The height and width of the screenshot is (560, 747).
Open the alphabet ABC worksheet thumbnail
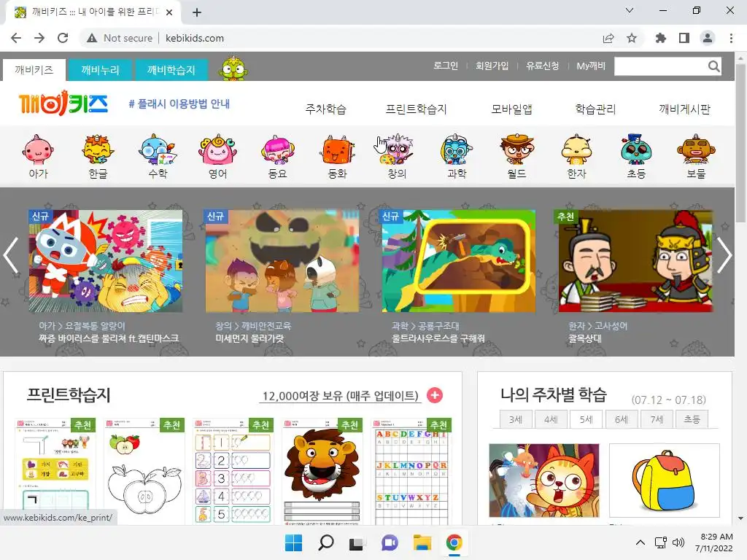click(x=412, y=472)
